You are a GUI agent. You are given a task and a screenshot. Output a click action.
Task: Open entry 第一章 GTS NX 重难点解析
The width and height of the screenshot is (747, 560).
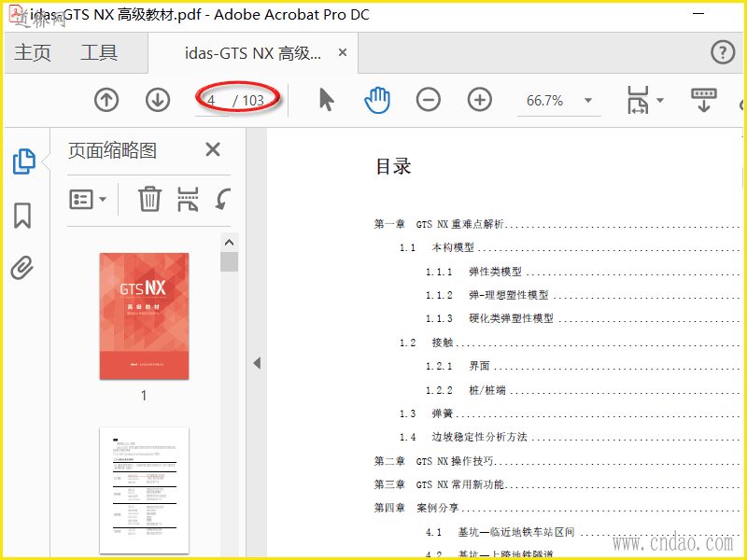coord(439,224)
